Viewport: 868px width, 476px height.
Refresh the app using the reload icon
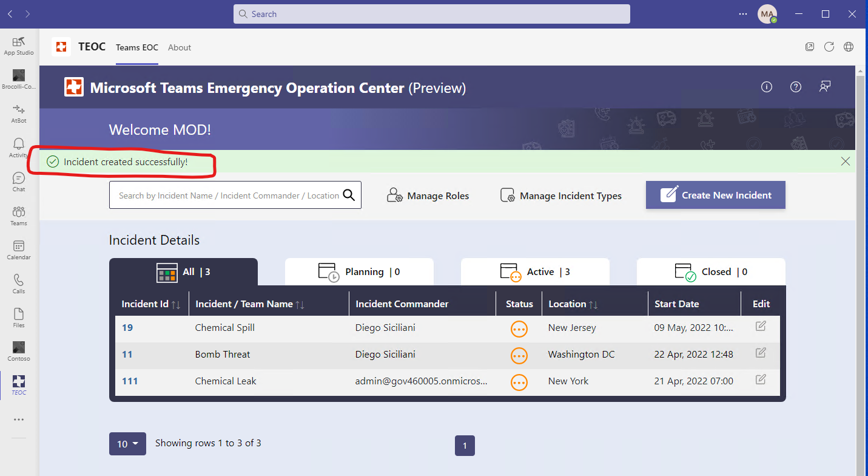(x=829, y=47)
